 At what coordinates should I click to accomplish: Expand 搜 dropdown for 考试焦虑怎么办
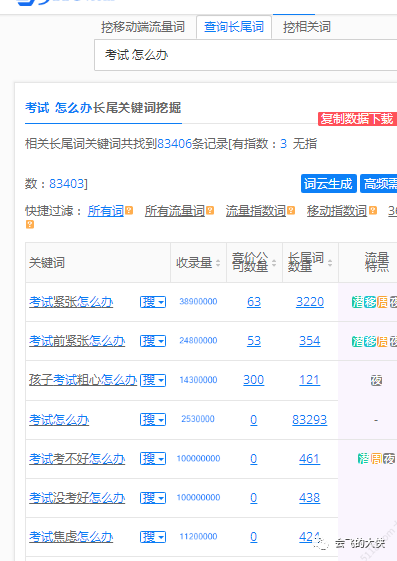153,536
